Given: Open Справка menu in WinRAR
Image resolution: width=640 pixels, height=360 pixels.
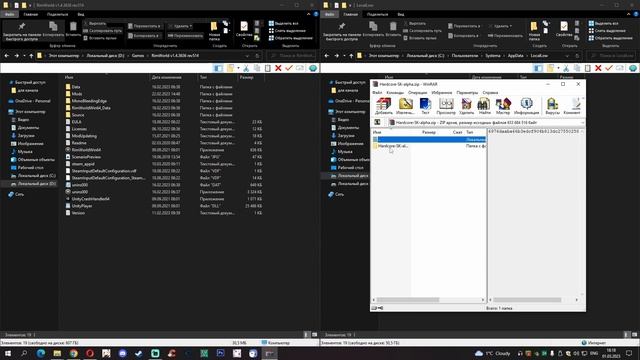Looking at the screenshot, I should tap(490, 93).
